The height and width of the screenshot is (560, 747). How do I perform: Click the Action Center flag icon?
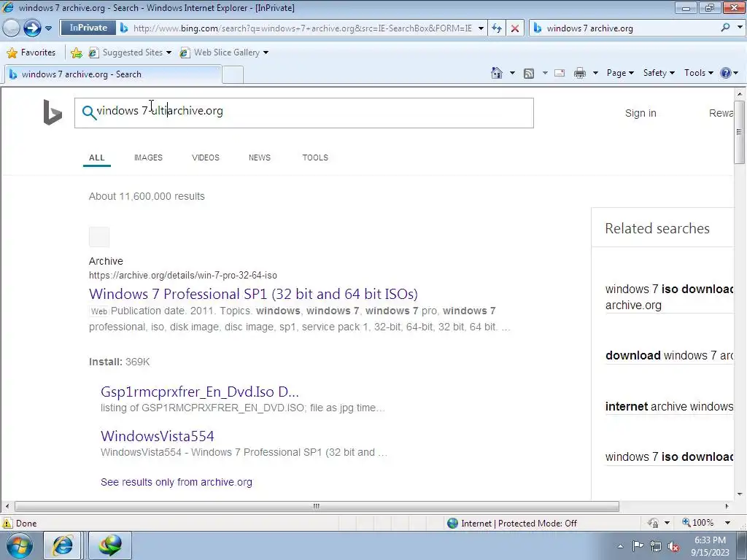pos(638,546)
